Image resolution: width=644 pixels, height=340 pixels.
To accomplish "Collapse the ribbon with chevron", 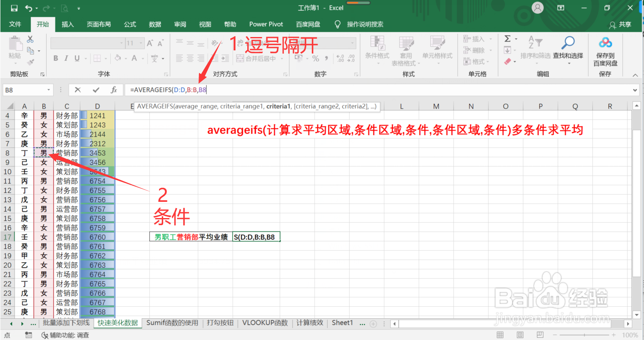I will pyautogui.click(x=635, y=75).
